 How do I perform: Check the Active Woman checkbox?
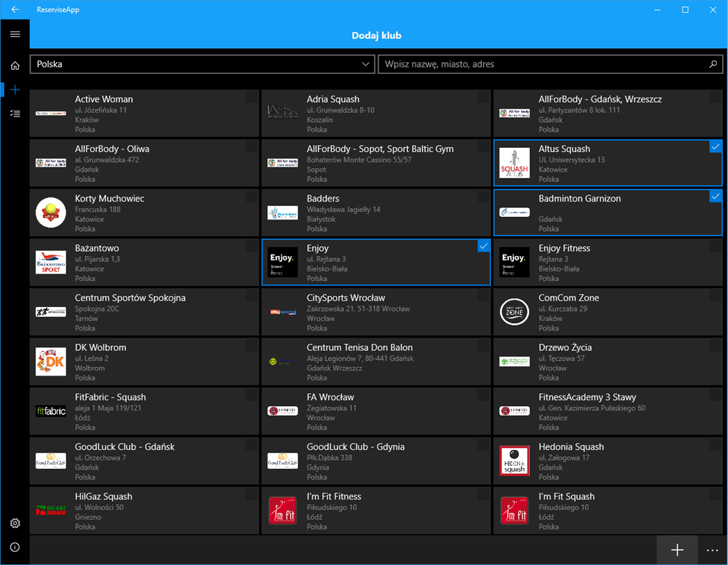pos(252,97)
